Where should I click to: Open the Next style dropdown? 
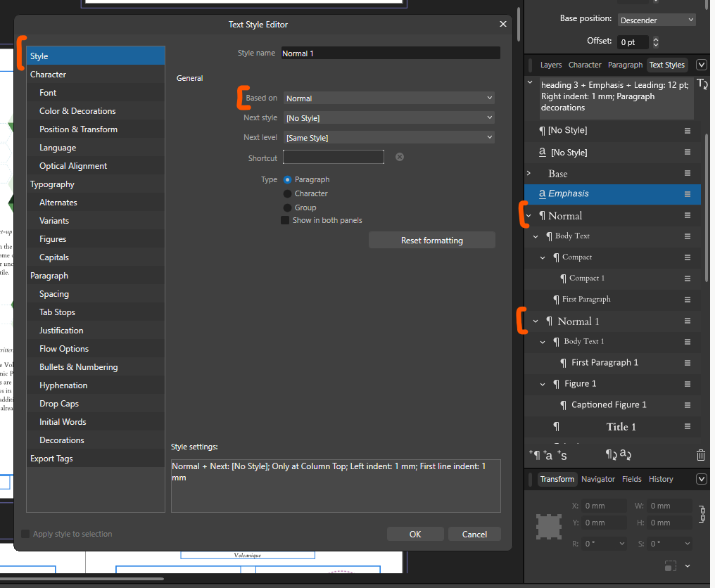(x=388, y=118)
